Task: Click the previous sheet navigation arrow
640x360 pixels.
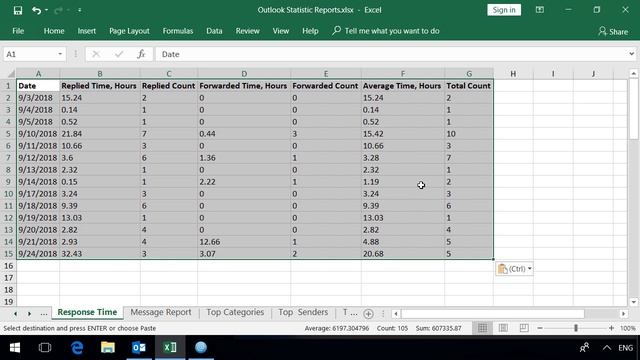Action: point(16,313)
